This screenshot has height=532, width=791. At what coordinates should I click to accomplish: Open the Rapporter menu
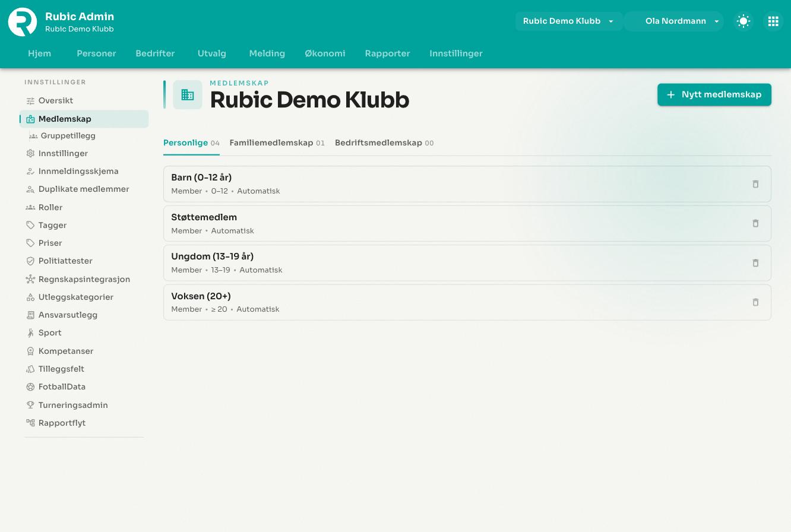tap(387, 53)
